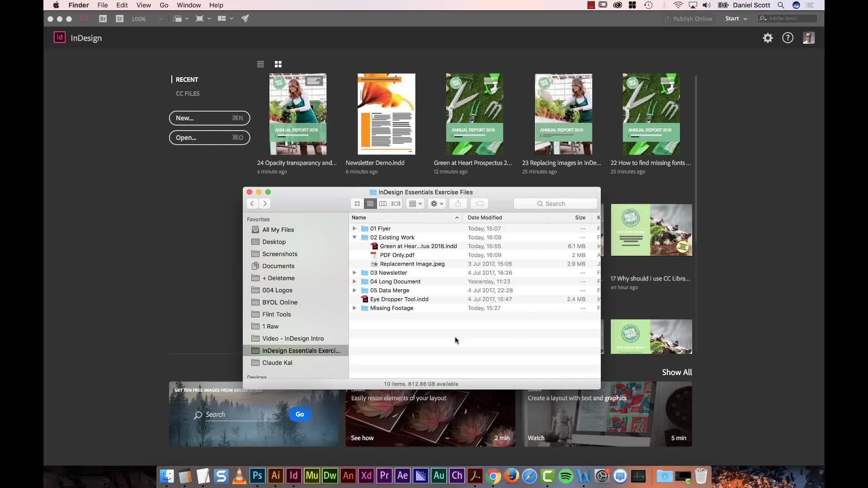Go back in the Finder window
Screen dimensions: 868x488
[252, 204]
